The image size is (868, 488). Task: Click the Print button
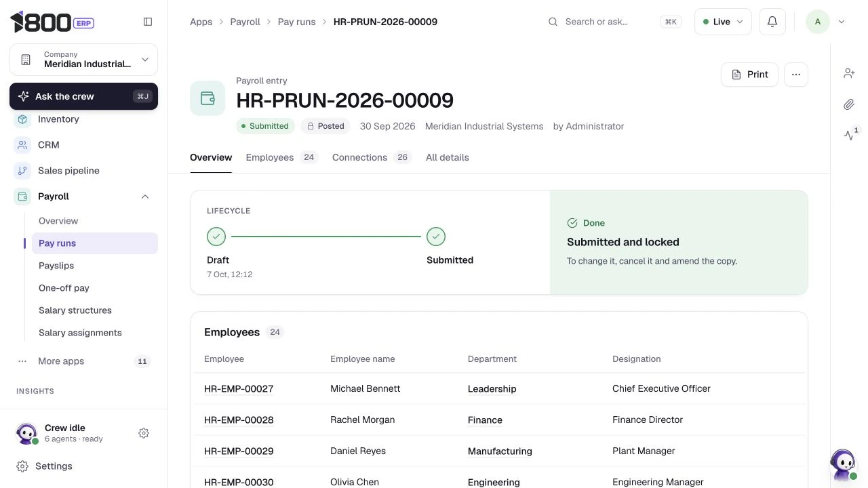(x=749, y=75)
